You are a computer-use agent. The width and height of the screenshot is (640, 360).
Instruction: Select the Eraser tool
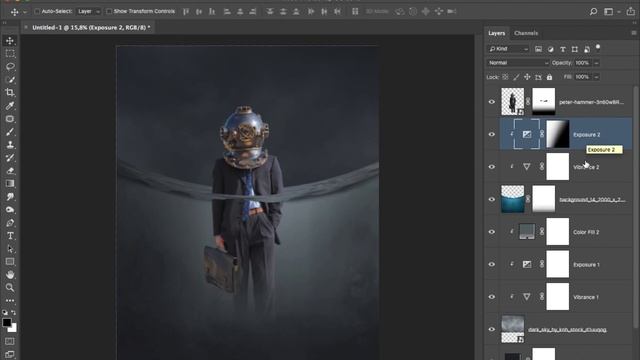10,171
